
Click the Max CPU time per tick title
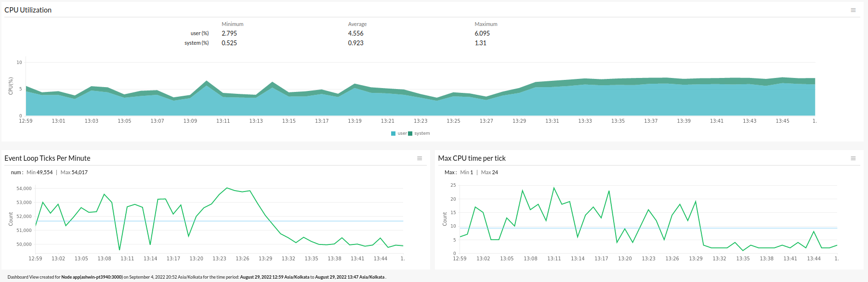[x=472, y=158]
